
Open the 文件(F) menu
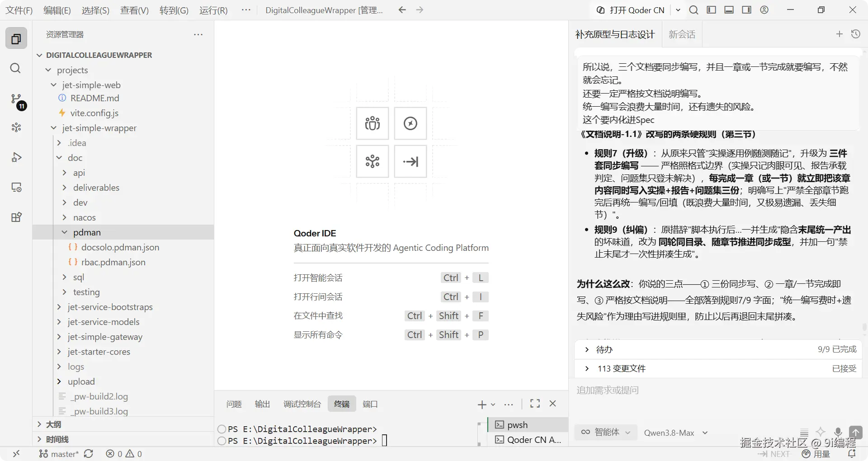(x=19, y=10)
